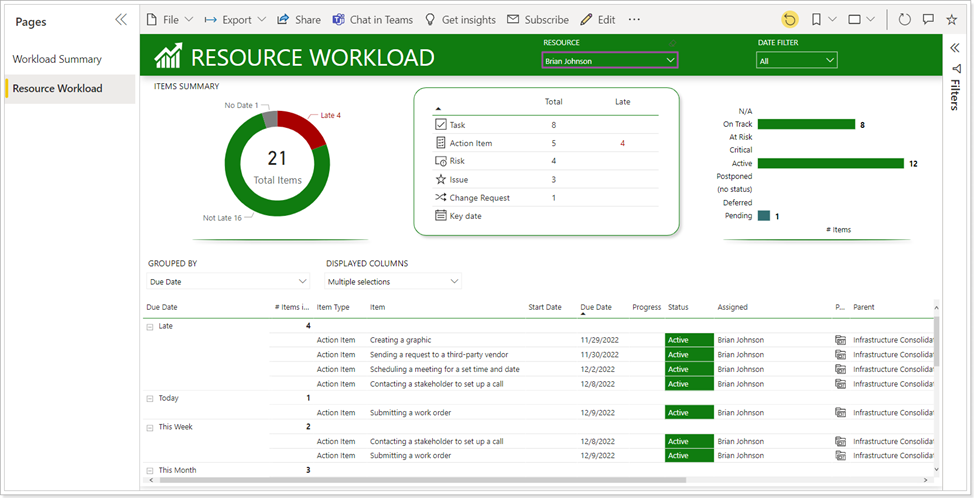This screenshot has height=498, width=974.
Task: Expand the Filters pane chevrons
Action: pyautogui.click(x=955, y=47)
